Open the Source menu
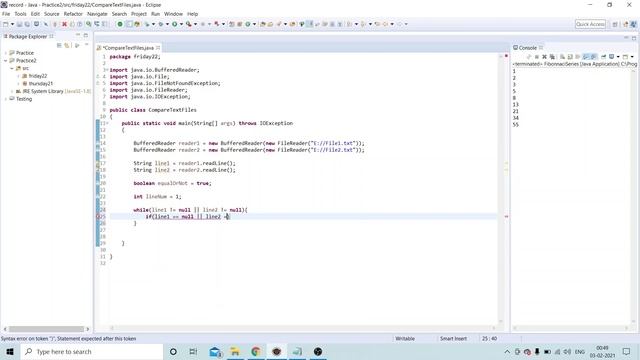 coord(51,14)
